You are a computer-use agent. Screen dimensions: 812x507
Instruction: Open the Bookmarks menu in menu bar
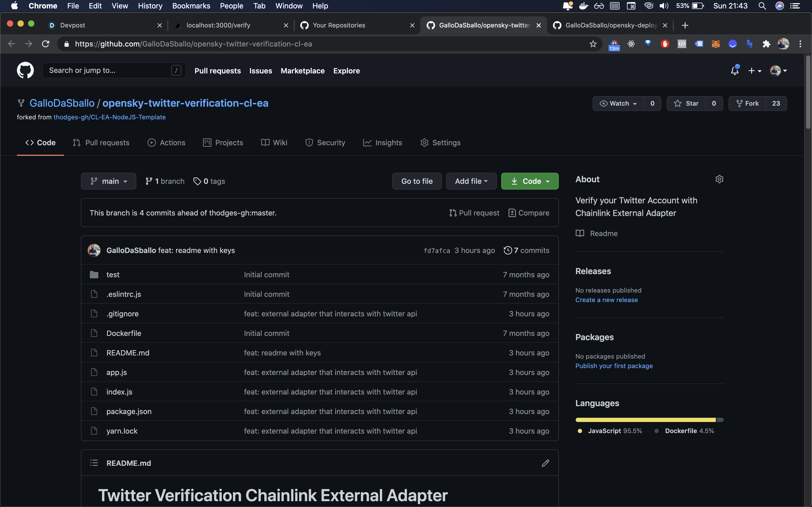191,6
